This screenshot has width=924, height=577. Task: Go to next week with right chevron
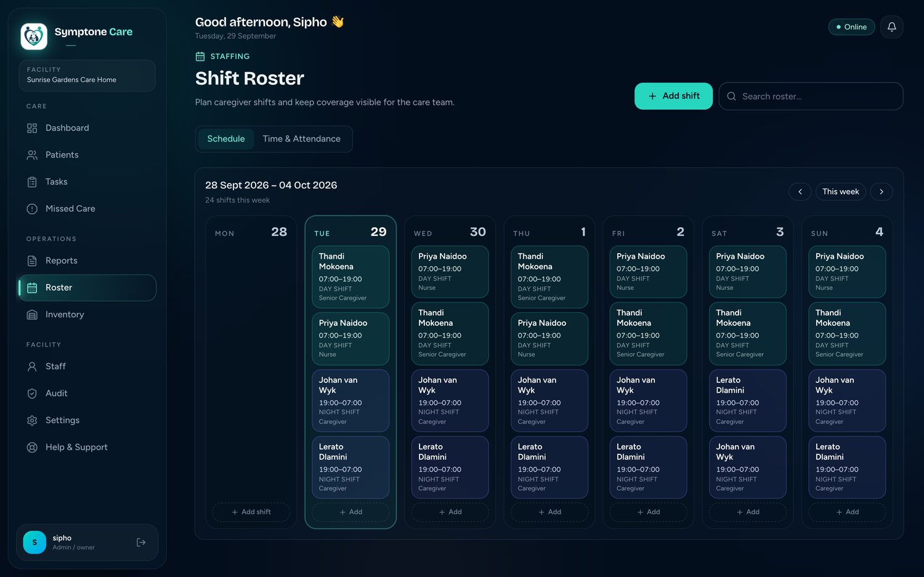[881, 192]
